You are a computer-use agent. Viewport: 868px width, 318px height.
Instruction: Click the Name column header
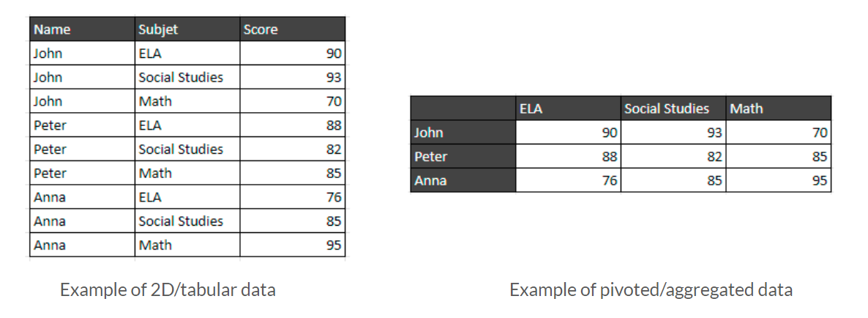tap(82, 29)
